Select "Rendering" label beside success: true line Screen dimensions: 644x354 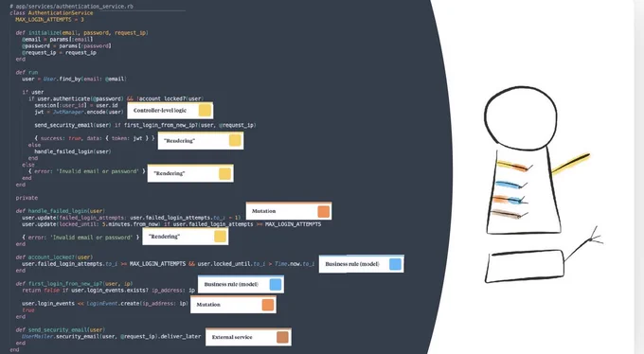pos(201,141)
